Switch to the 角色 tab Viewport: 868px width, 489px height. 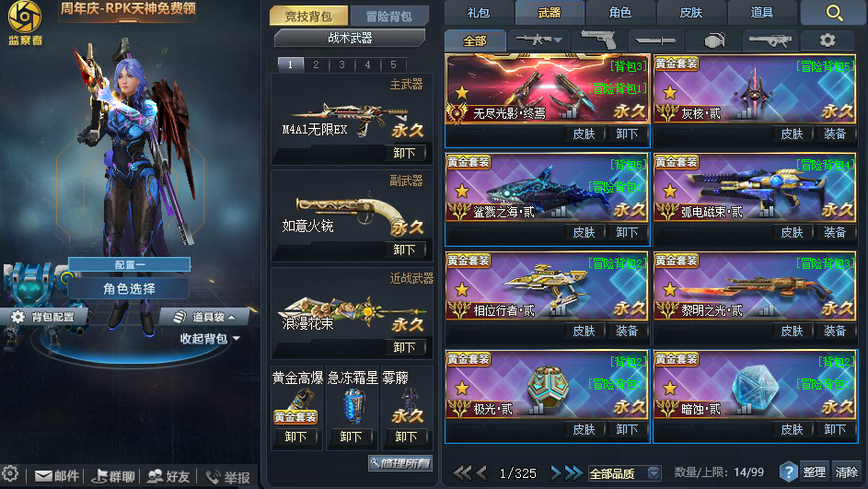point(620,12)
